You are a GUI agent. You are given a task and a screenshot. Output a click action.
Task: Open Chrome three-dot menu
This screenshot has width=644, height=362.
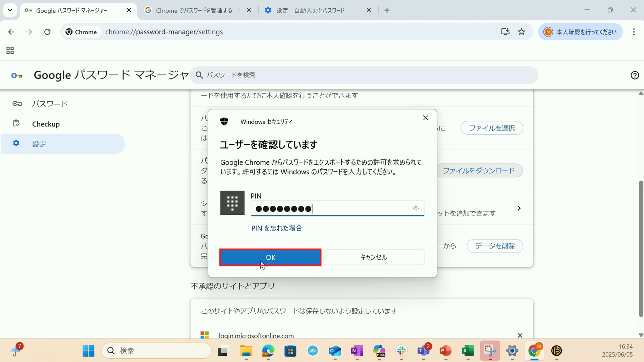(x=634, y=32)
